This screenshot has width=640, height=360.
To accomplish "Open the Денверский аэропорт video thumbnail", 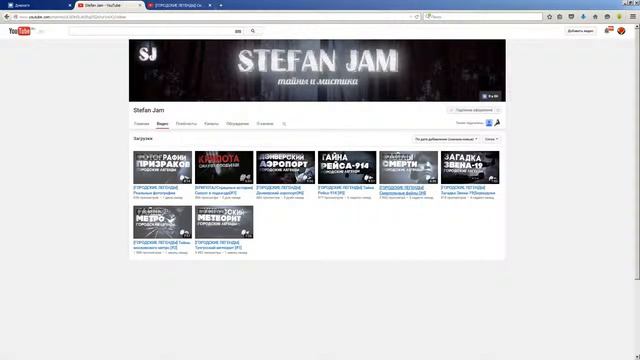I will pos(286,167).
